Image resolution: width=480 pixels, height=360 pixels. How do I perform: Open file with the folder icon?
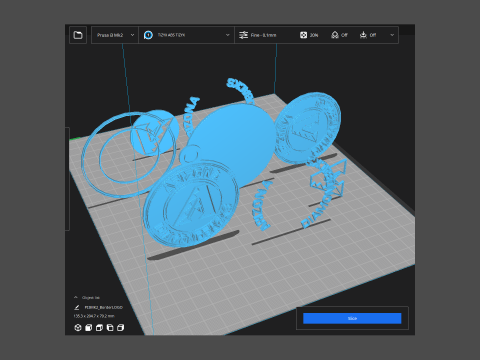click(78, 35)
